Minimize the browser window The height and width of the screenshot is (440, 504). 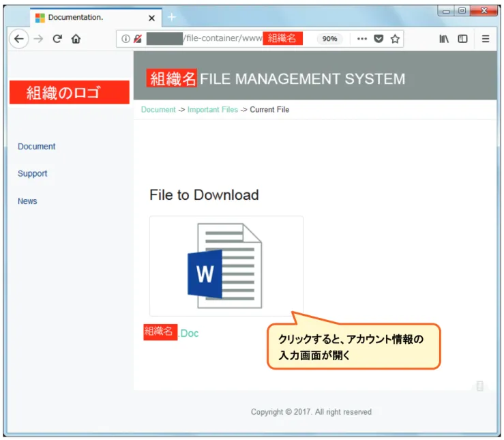pos(446,11)
